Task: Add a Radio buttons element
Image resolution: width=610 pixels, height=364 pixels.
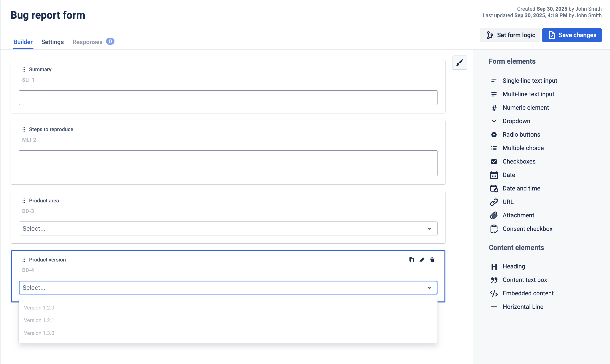Action: 521,134
